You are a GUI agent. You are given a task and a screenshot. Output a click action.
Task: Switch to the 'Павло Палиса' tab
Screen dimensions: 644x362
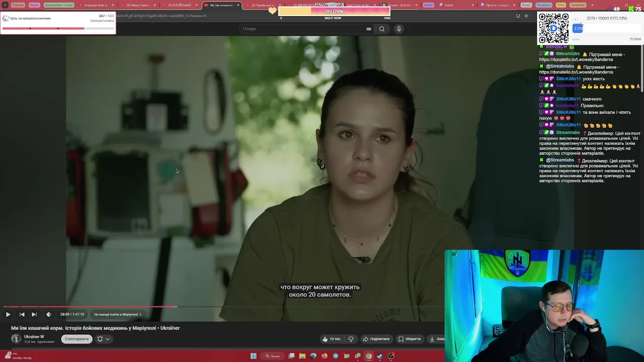tap(137, 5)
